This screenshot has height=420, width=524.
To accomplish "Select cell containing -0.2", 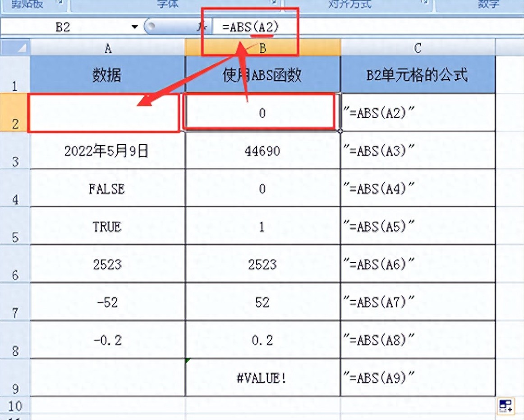I will [x=108, y=339].
